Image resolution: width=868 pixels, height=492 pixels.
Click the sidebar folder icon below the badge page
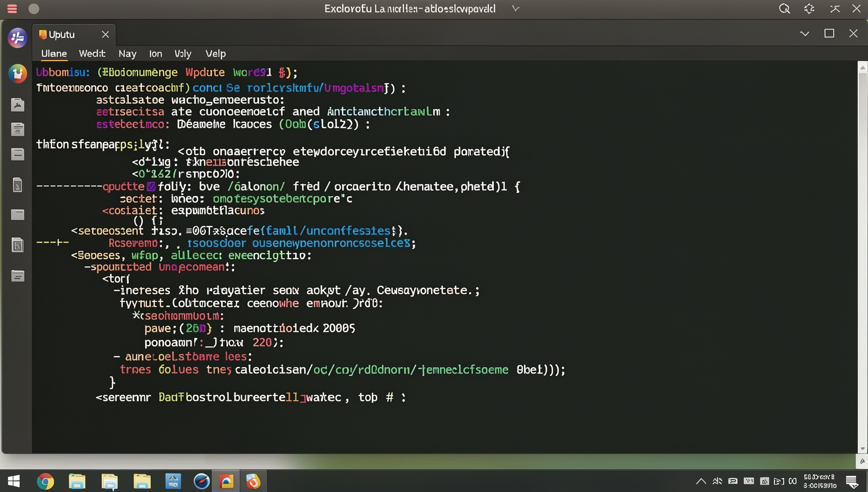tap(17, 215)
